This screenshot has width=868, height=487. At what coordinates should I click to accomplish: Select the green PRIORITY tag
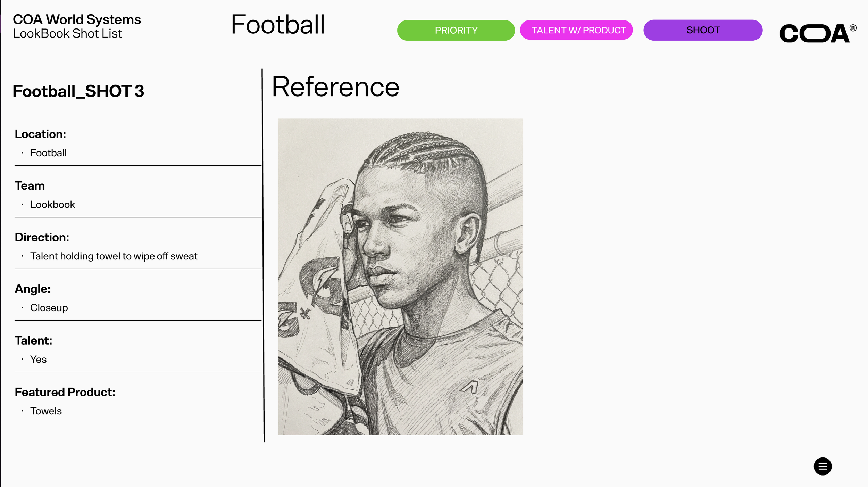[x=456, y=30]
